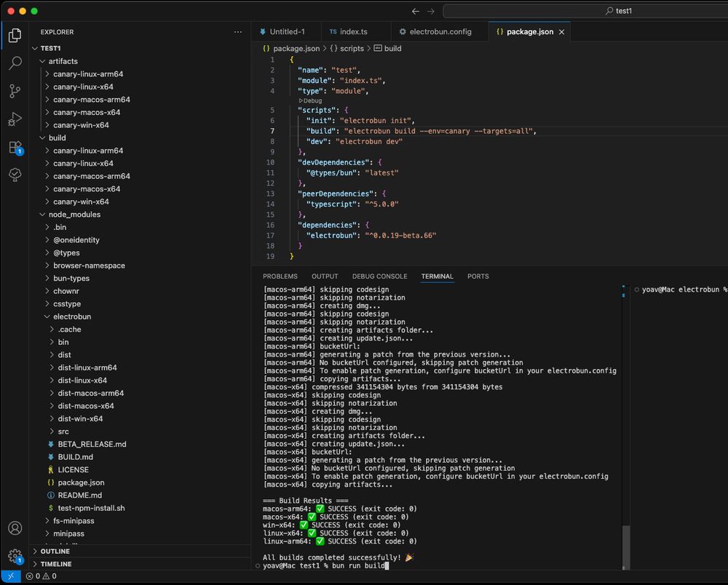This screenshot has height=585, width=728.
Task: Open the Explorer view in activity bar
Action: point(15,35)
